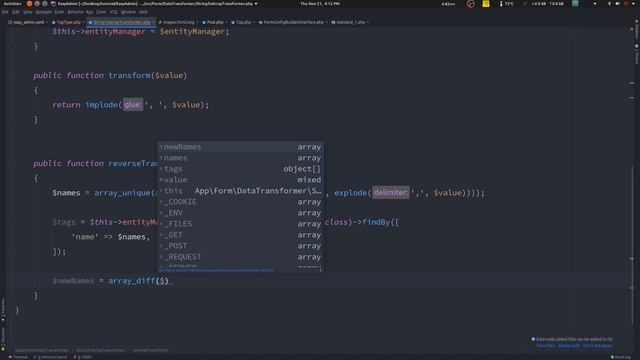
Task: Click reverseTransform() breadcrumb
Action: coord(150,350)
